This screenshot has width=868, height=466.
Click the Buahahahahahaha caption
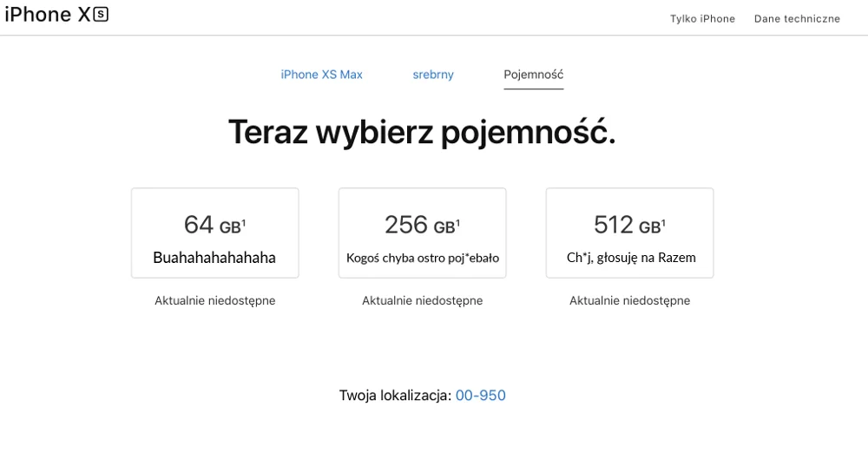pyautogui.click(x=214, y=258)
